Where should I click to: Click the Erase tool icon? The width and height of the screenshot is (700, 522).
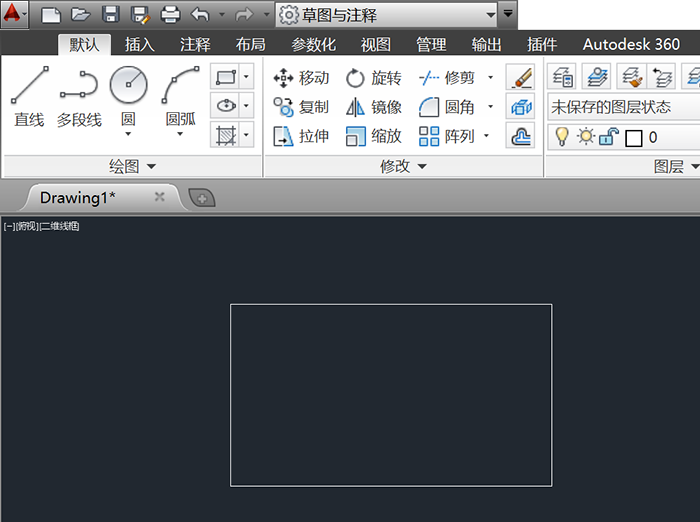pyautogui.click(x=521, y=77)
